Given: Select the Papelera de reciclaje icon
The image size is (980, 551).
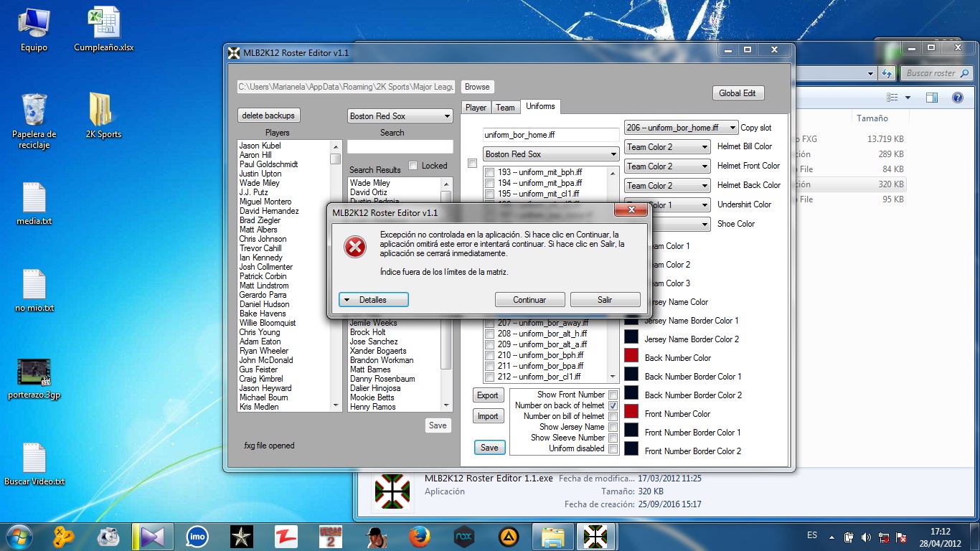Looking at the screenshot, I should tap(34, 121).
